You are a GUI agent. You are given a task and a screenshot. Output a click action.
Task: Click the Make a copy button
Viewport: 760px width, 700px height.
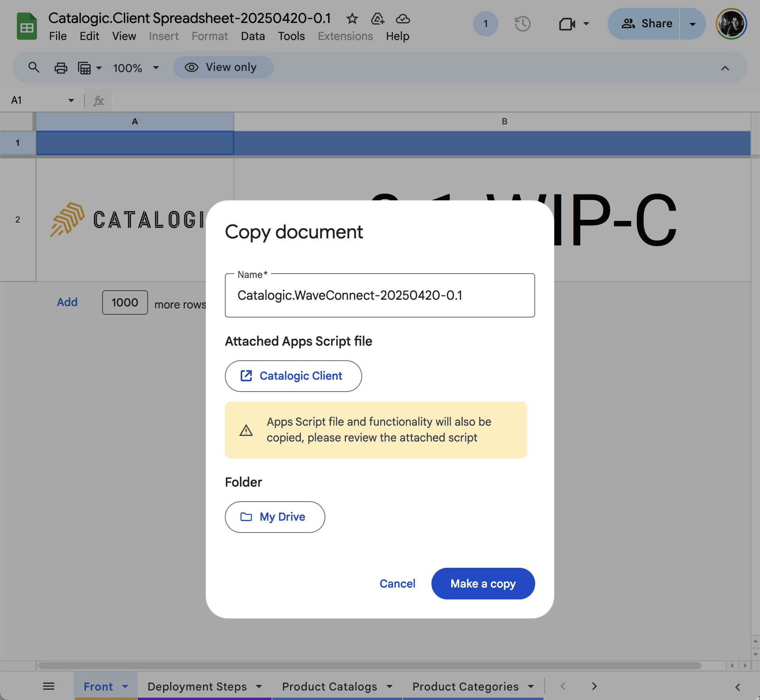tap(483, 584)
